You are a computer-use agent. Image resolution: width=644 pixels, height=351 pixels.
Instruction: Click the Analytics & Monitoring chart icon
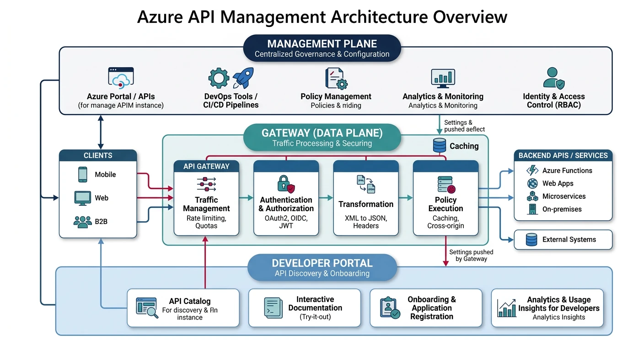coord(442,78)
